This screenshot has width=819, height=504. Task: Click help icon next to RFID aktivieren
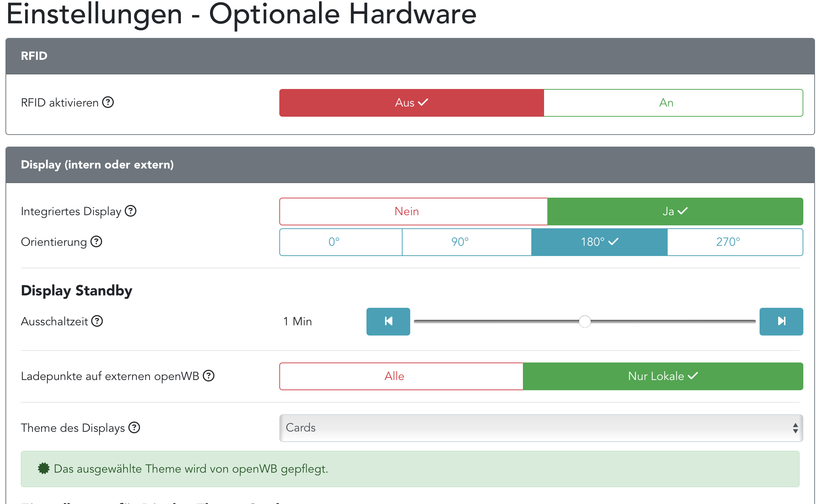click(x=108, y=102)
